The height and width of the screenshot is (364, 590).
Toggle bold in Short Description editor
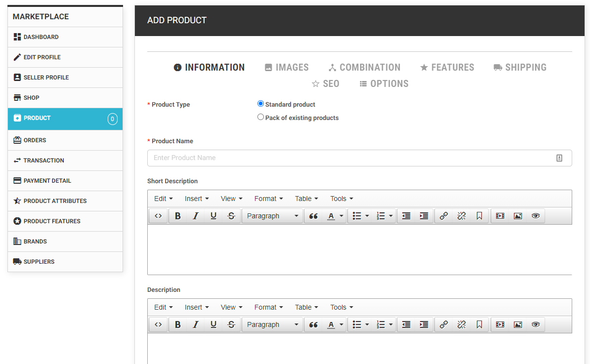click(177, 216)
